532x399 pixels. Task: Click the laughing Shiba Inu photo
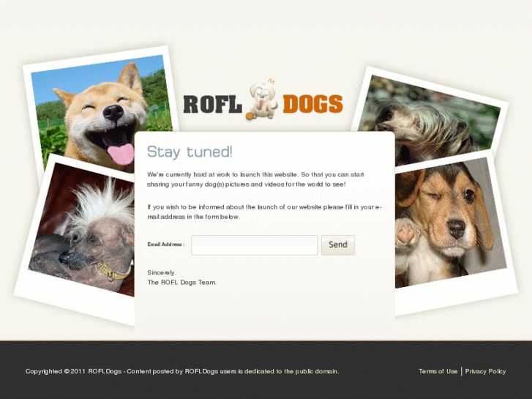(x=102, y=112)
